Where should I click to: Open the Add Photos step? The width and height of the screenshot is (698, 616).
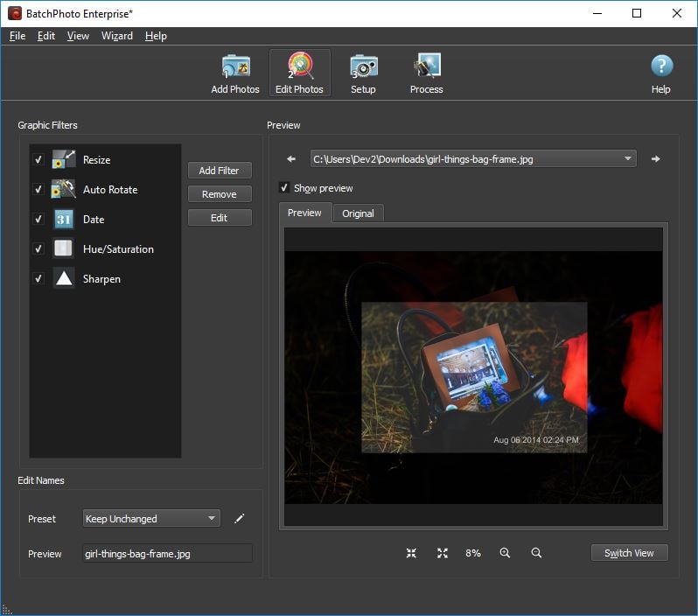pos(234,73)
